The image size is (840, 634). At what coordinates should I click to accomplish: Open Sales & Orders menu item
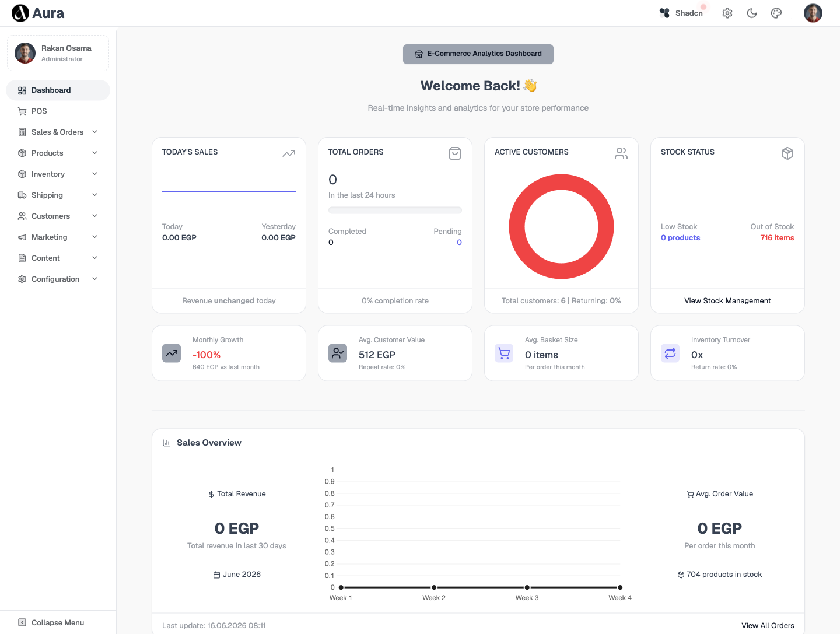coord(58,132)
